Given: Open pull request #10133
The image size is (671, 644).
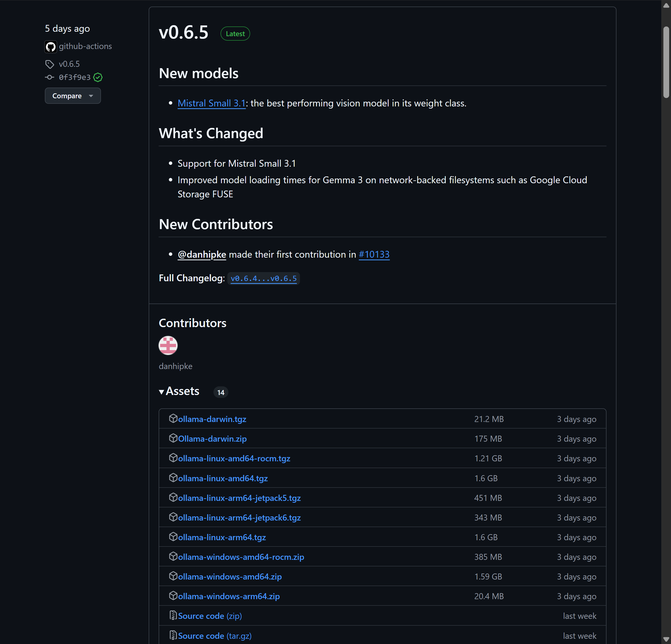Looking at the screenshot, I should (x=374, y=255).
